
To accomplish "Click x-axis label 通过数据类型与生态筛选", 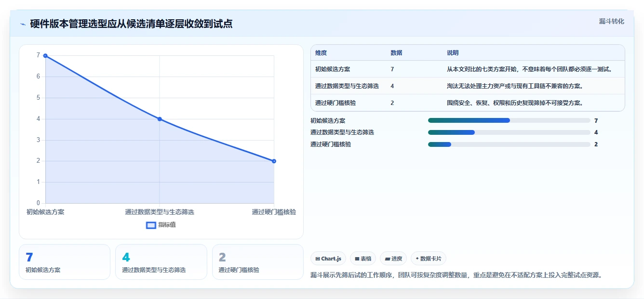I will 160,212.
